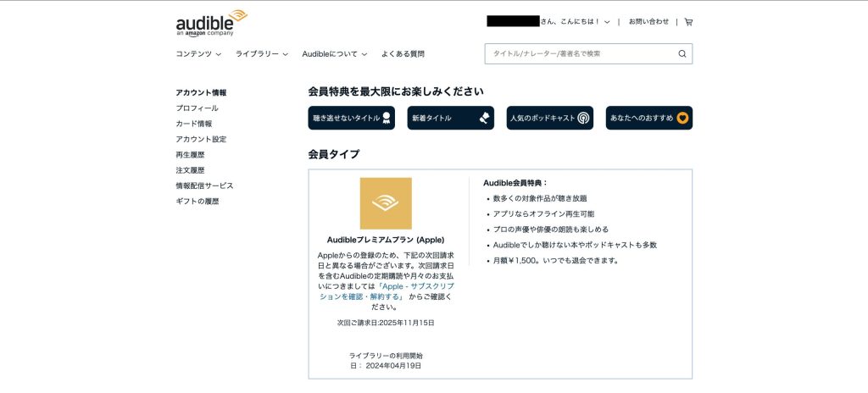Click the アカウント情報 sidebar heading
This screenshot has width=868, height=393.
coord(201,93)
